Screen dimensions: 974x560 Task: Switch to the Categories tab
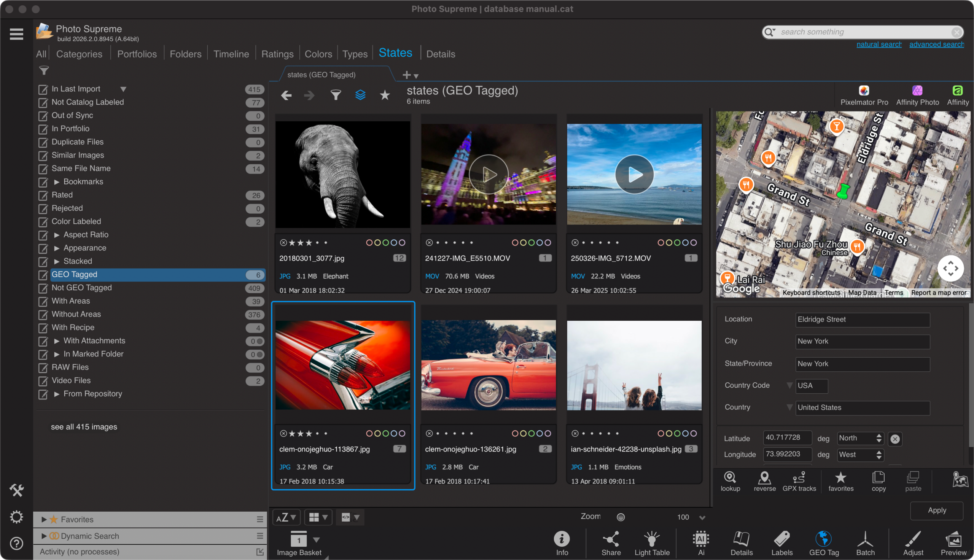79,54
